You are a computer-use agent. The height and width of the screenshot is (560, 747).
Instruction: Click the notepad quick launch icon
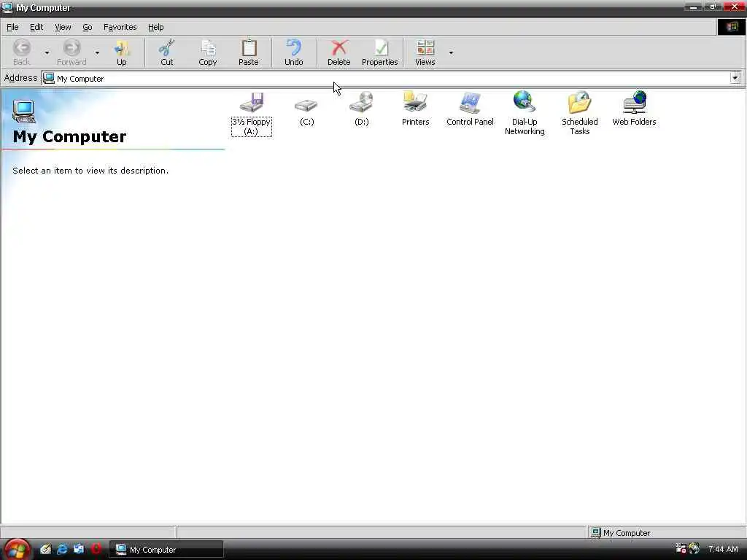45,549
